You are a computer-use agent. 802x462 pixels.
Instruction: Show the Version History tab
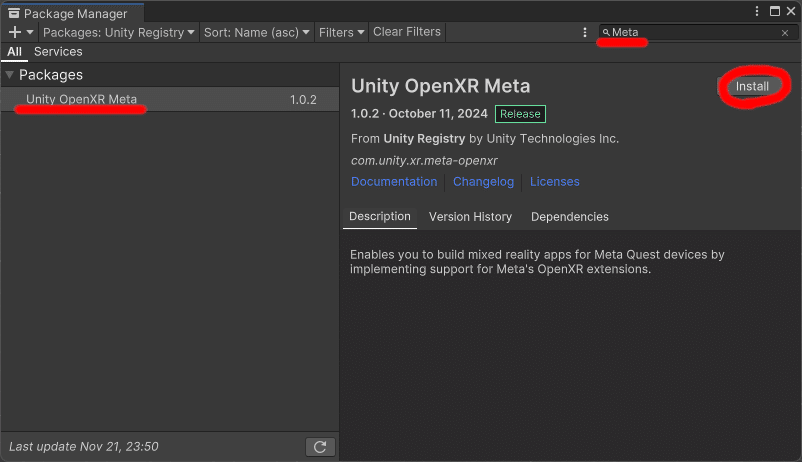[470, 217]
